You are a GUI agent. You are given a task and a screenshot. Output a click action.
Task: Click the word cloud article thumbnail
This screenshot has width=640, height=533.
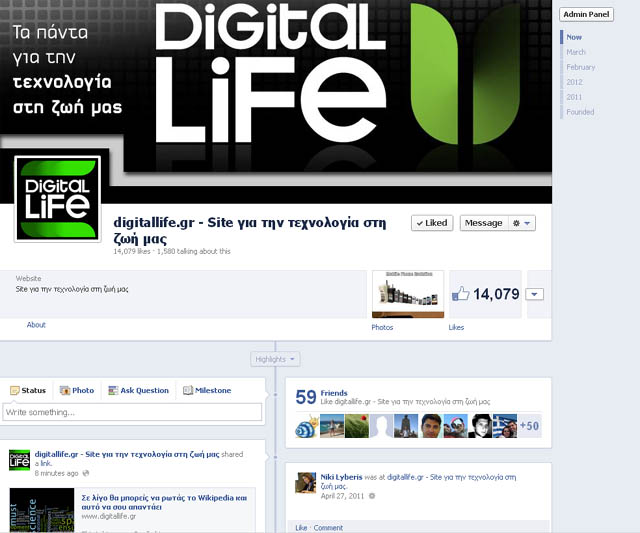(42, 510)
